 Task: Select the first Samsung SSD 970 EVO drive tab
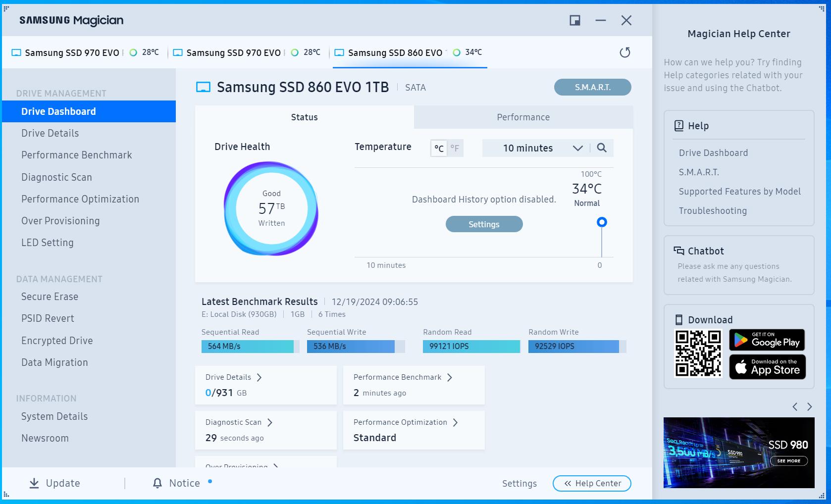72,52
